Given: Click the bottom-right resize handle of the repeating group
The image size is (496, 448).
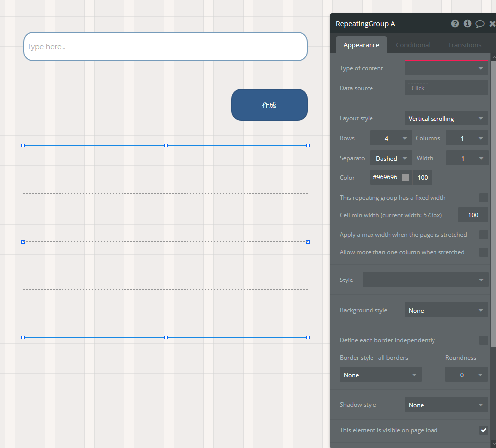Looking at the screenshot, I should (x=308, y=337).
